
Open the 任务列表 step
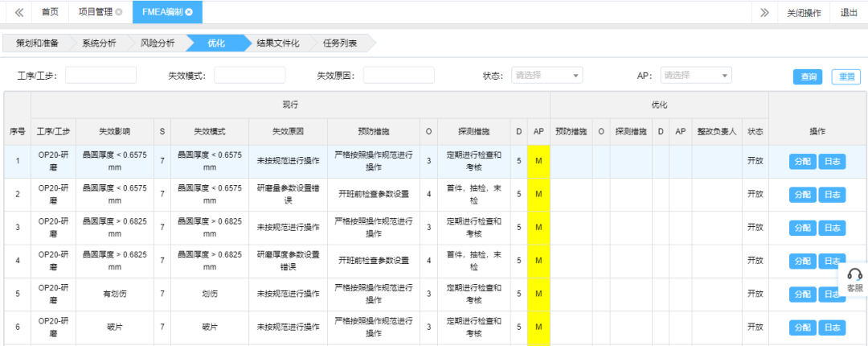(340, 43)
